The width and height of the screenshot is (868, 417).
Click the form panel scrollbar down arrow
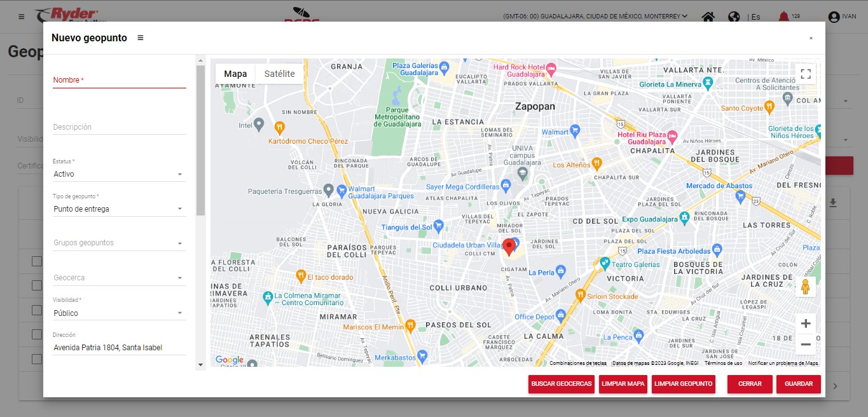pos(201,365)
